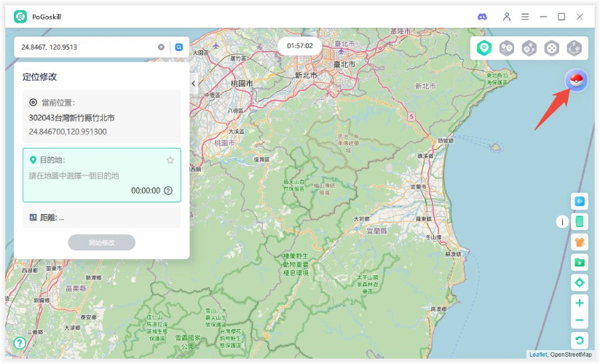
Task: Toggle the favorite star for destination
Action: [x=170, y=160]
